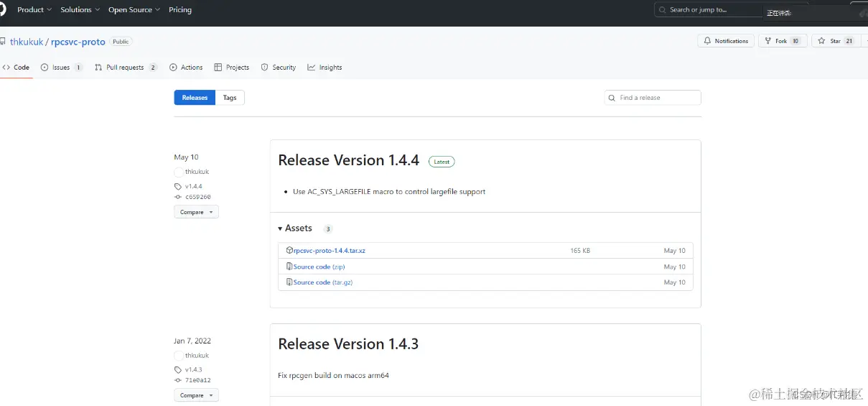Switch to the Issues tab

pyautogui.click(x=62, y=68)
